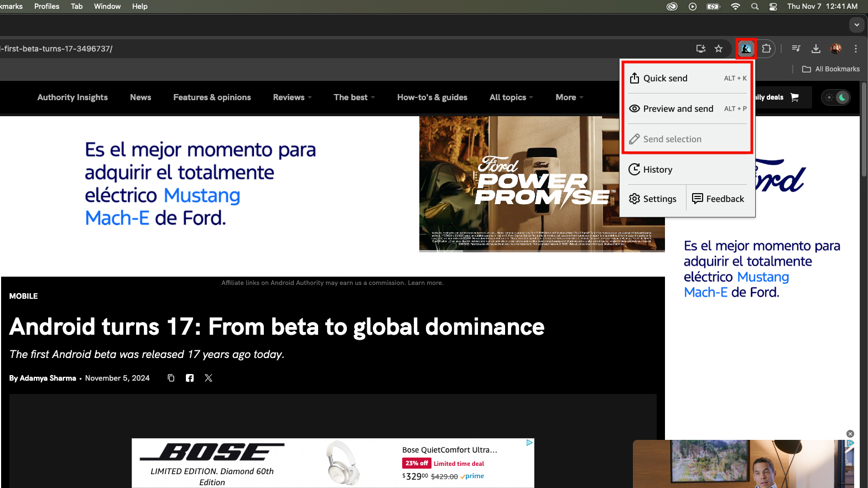Open the Help menu in menu bar
This screenshot has height=488, width=868.
coord(140,6)
